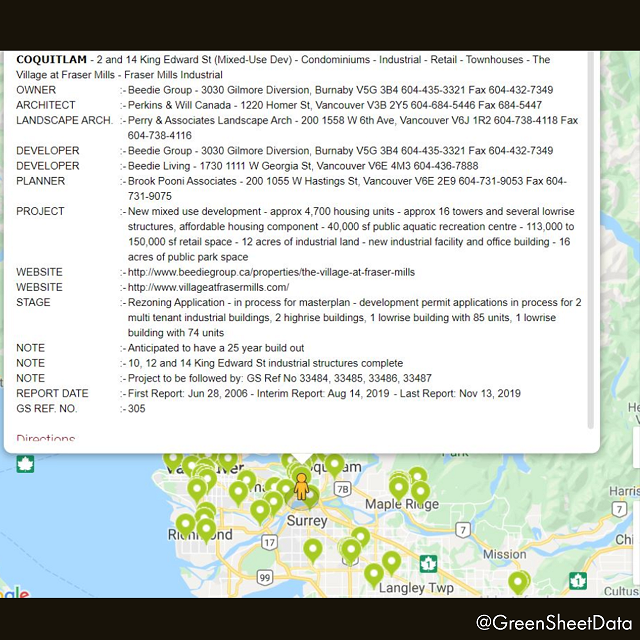Viewport: 640px width, 640px height.
Task: Click the GS REF. NO. value 305
Action: click(136, 409)
